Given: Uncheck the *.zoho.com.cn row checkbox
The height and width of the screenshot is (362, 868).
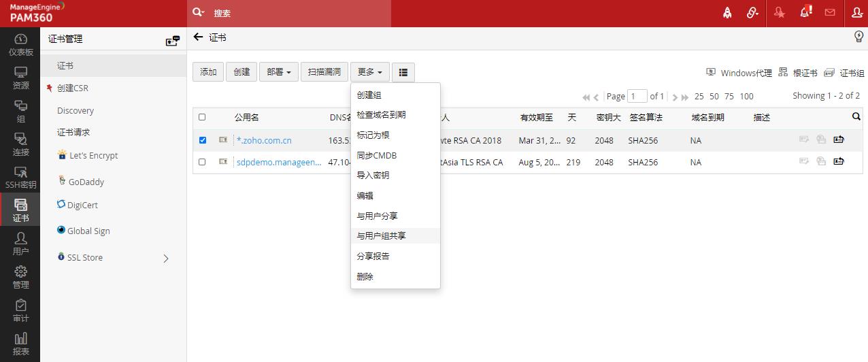Looking at the screenshot, I should 202,140.
